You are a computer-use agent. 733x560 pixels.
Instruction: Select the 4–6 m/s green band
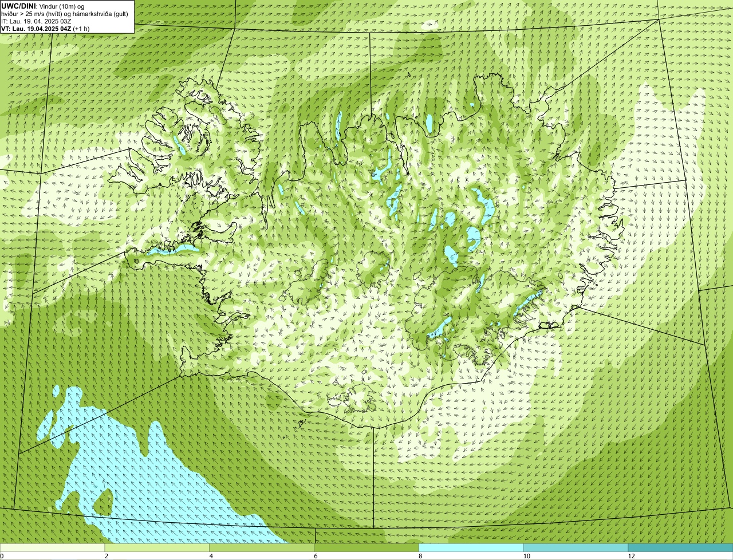point(262,548)
